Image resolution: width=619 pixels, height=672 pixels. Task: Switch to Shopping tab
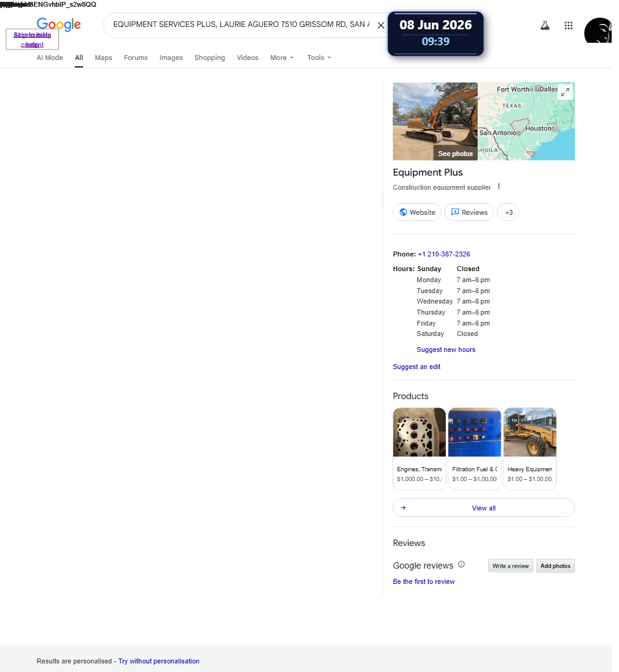(x=209, y=58)
